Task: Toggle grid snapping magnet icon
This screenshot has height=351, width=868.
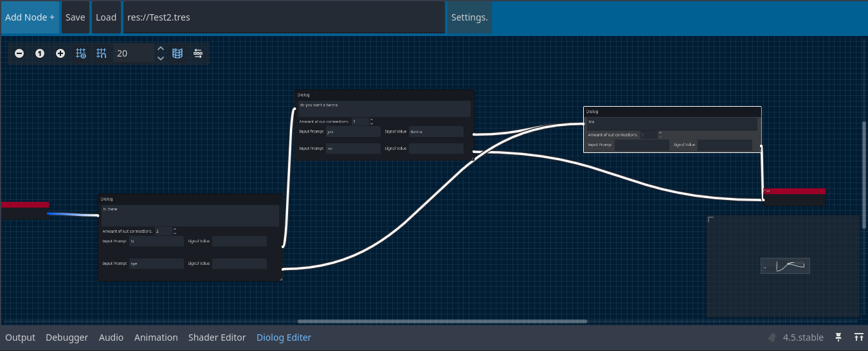Action: click(x=101, y=53)
